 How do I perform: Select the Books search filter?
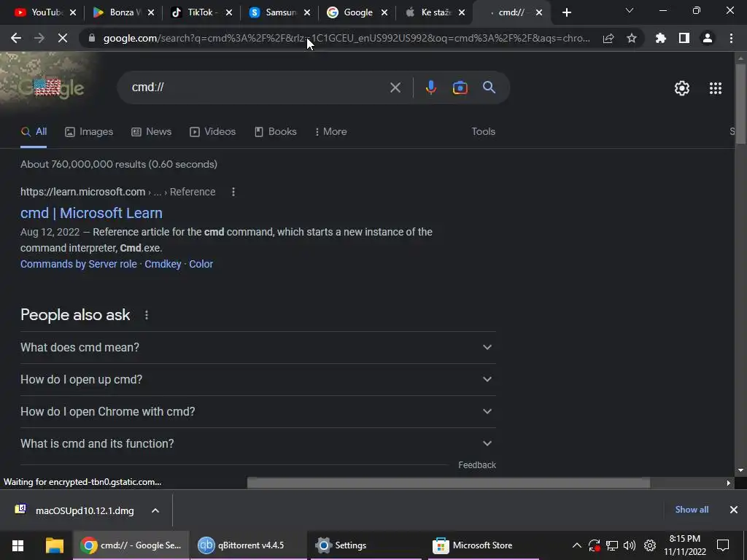coord(275,132)
